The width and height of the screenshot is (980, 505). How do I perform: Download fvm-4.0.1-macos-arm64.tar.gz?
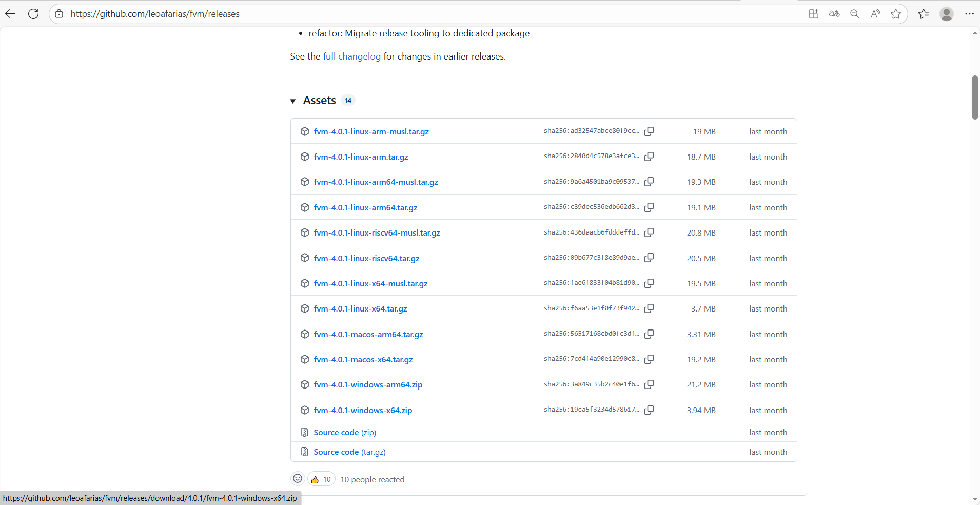[368, 335]
